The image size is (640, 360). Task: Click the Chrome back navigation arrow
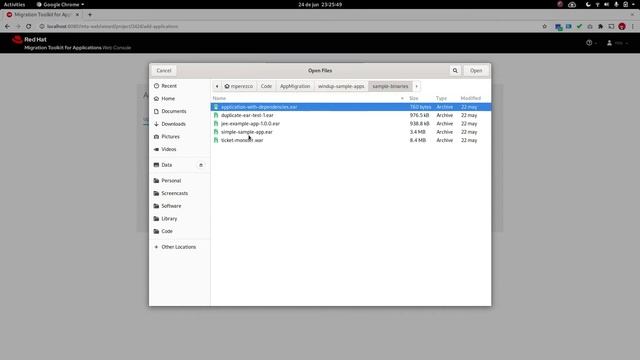click(7, 27)
